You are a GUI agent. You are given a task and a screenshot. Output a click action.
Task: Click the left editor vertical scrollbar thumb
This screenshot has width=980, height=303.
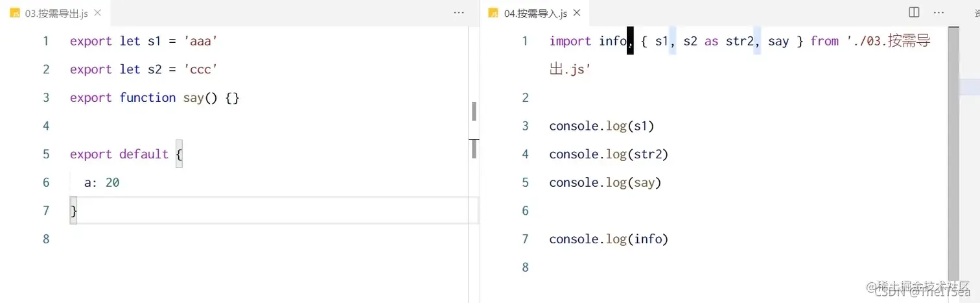474,111
